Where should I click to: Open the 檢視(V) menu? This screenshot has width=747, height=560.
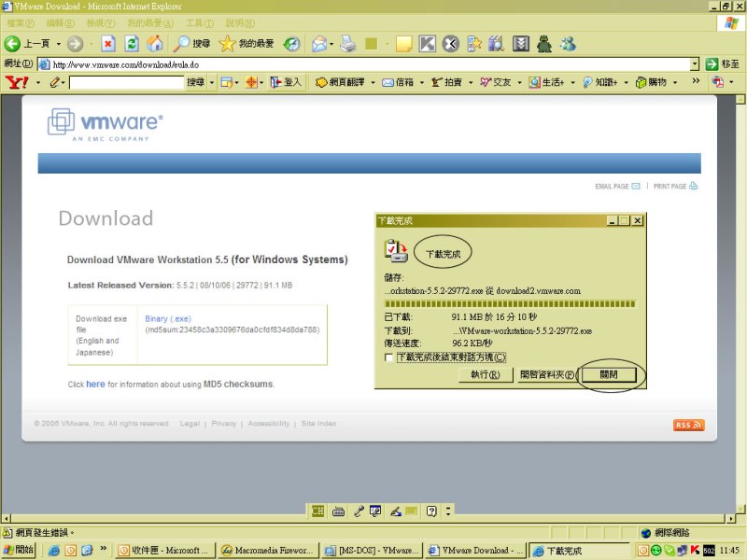click(x=101, y=22)
